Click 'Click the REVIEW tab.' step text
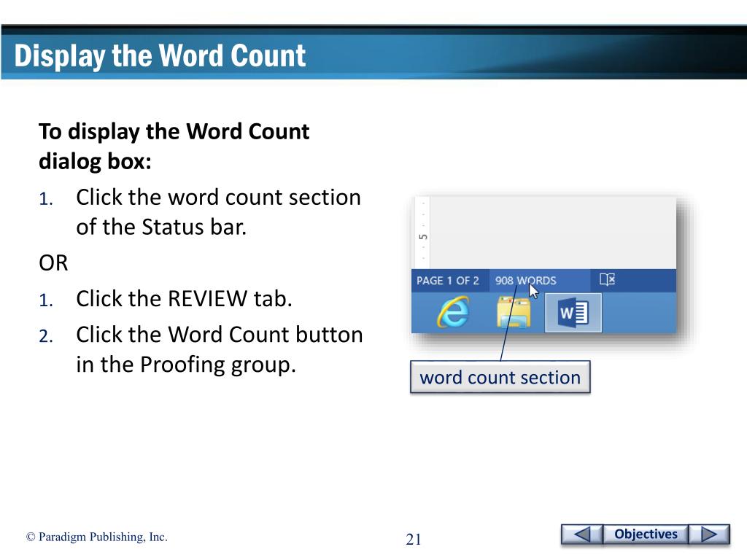The width and height of the screenshot is (747, 560). coord(184,299)
